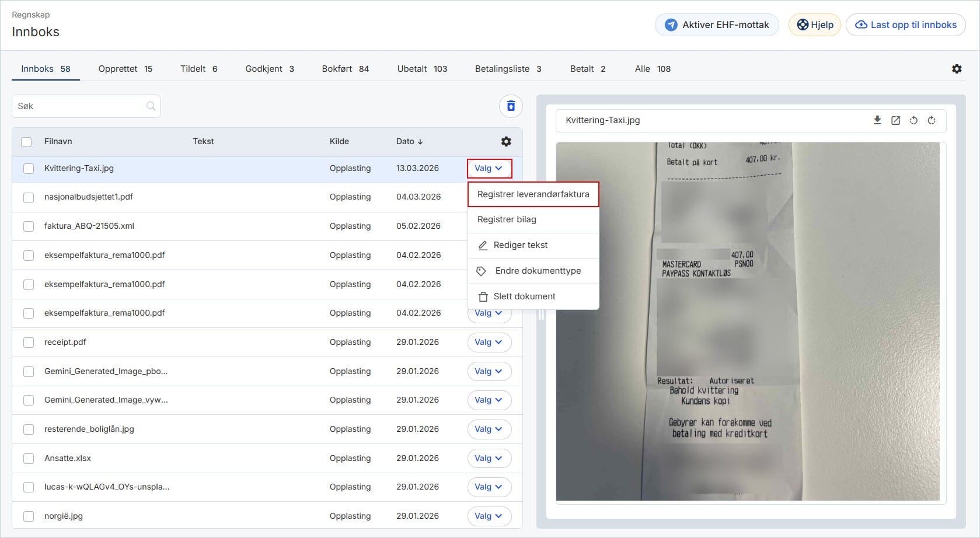Open the Godkjent tab
This screenshot has height=538, width=980.
(x=270, y=69)
